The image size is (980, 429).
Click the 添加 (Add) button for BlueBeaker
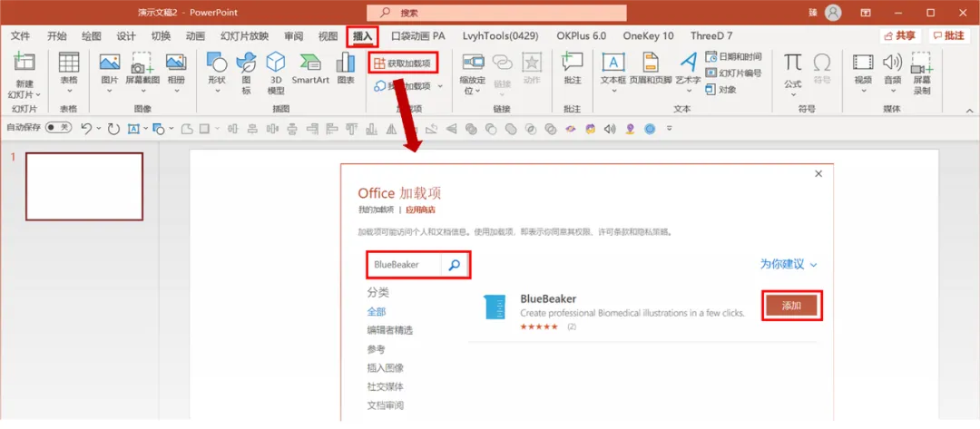791,306
